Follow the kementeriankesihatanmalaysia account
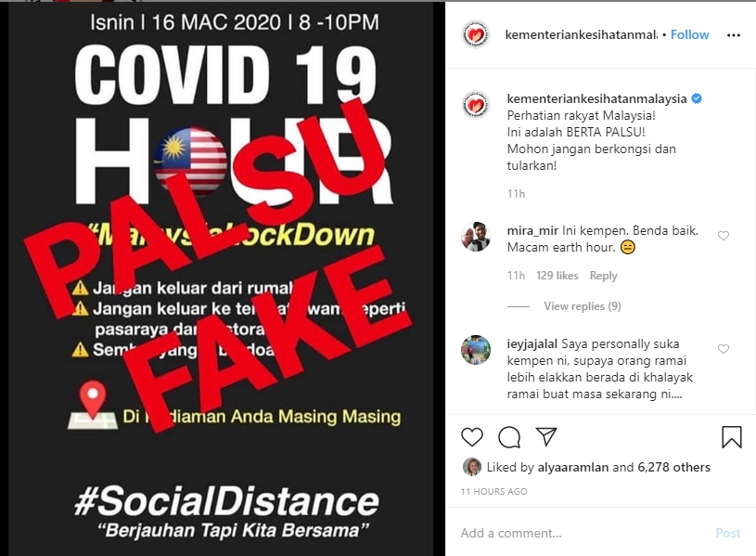Image resolution: width=756 pixels, height=556 pixels. (689, 34)
